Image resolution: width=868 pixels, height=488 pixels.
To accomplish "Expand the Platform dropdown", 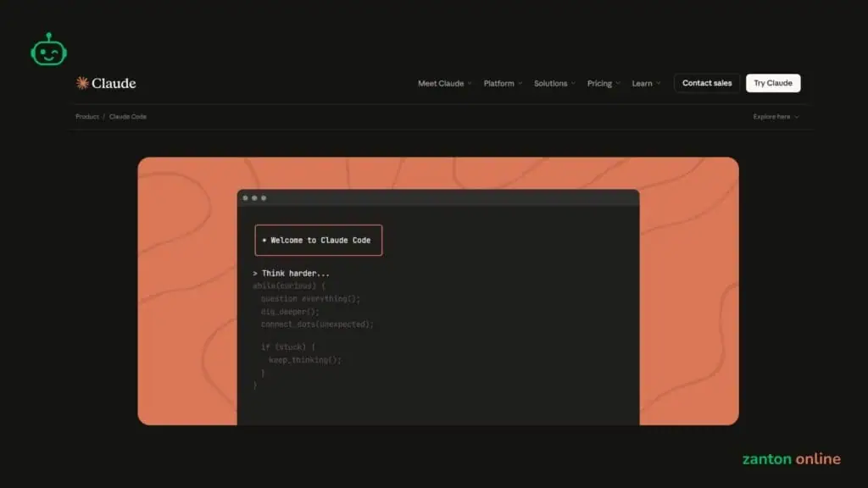I will pyautogui.click(x=503, y=84).
